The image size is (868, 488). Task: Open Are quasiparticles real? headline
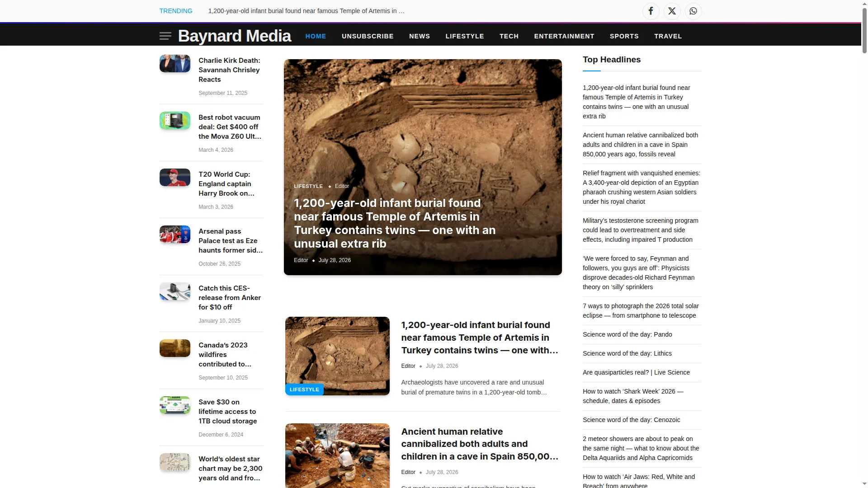[x=637, y=372]
